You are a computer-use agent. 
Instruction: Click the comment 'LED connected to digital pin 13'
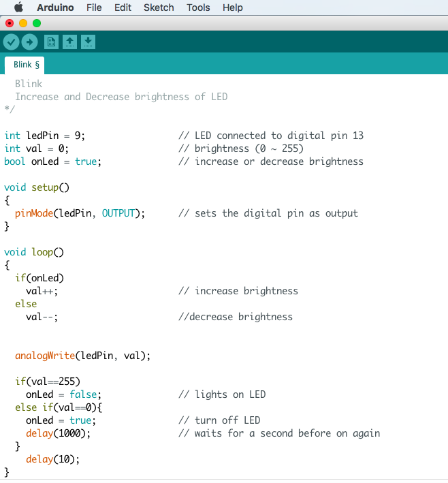coord(279,136)
